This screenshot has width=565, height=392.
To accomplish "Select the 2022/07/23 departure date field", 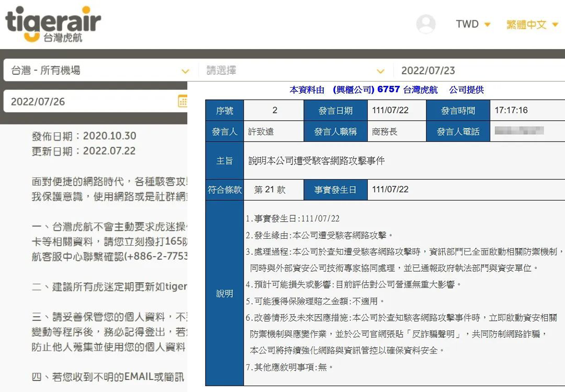I will [479, 70].
